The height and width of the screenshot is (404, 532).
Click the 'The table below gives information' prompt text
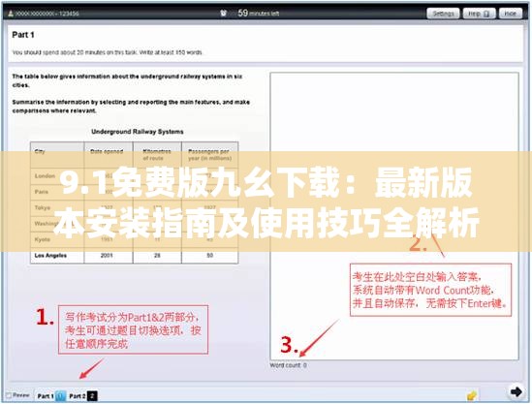pyautogui.click(x=127, y=80)
